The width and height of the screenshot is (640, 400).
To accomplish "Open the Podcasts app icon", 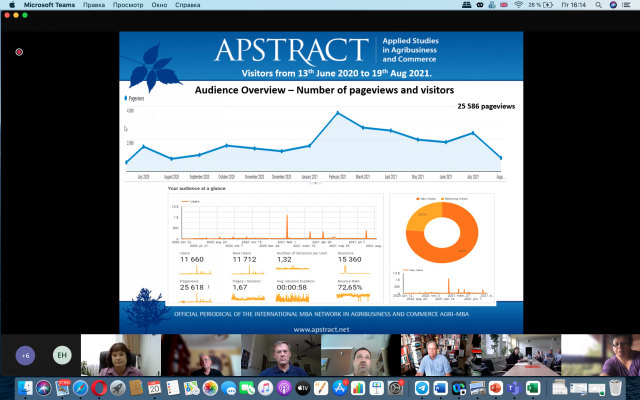I will [284, 388].
